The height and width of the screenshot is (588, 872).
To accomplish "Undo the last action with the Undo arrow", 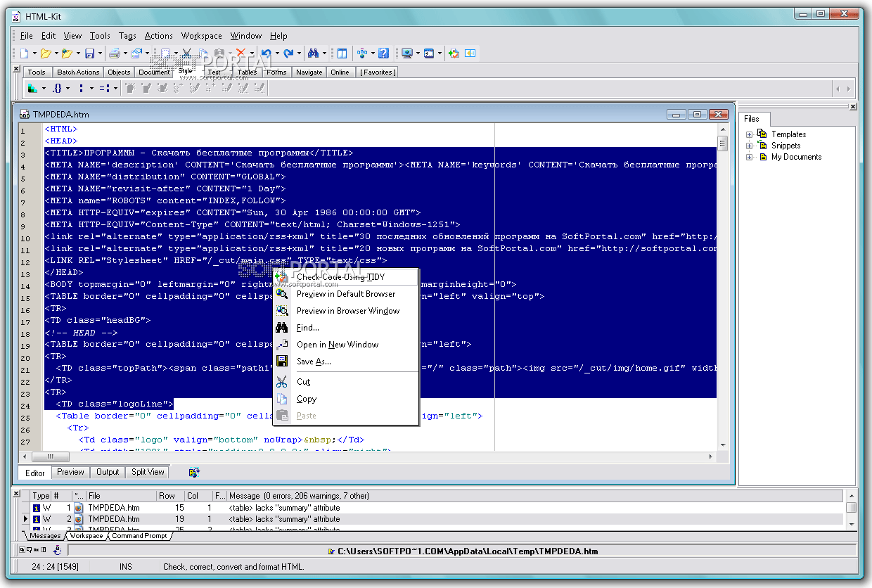I will tap(266, 53).
